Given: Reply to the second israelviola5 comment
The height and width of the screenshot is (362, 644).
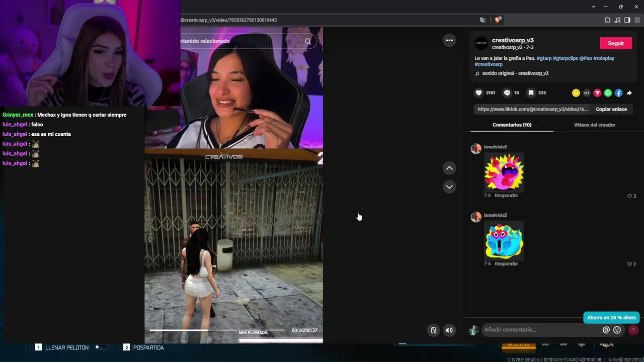Looking at the screenshot, I should point(506,264).
